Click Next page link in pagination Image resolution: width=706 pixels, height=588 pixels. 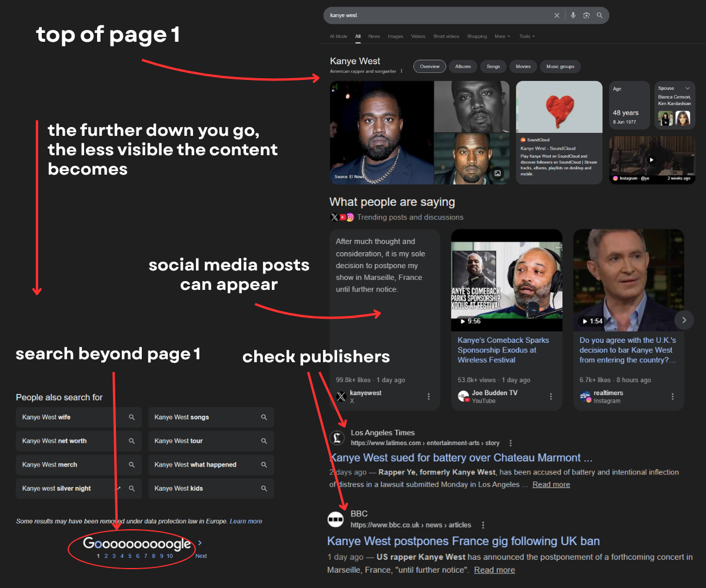(201, 556)
